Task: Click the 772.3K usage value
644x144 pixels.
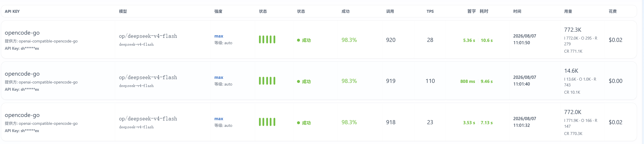Action: tap(573, 30)
